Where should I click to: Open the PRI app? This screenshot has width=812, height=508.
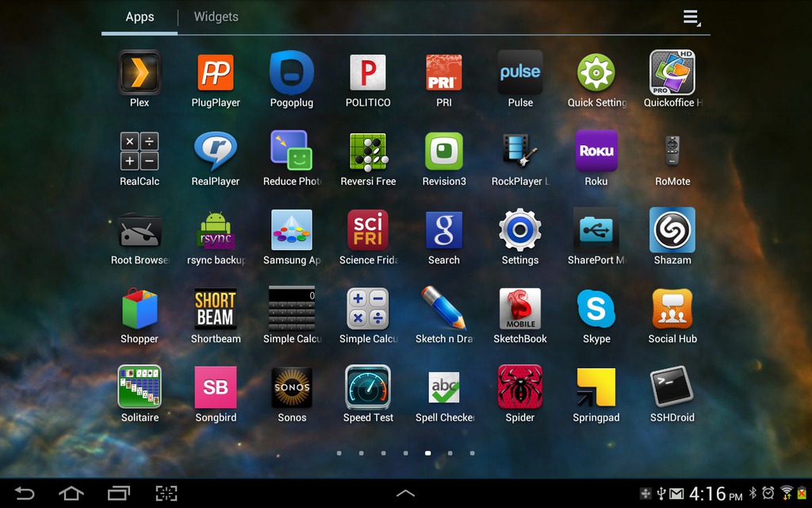click(444, 72)
